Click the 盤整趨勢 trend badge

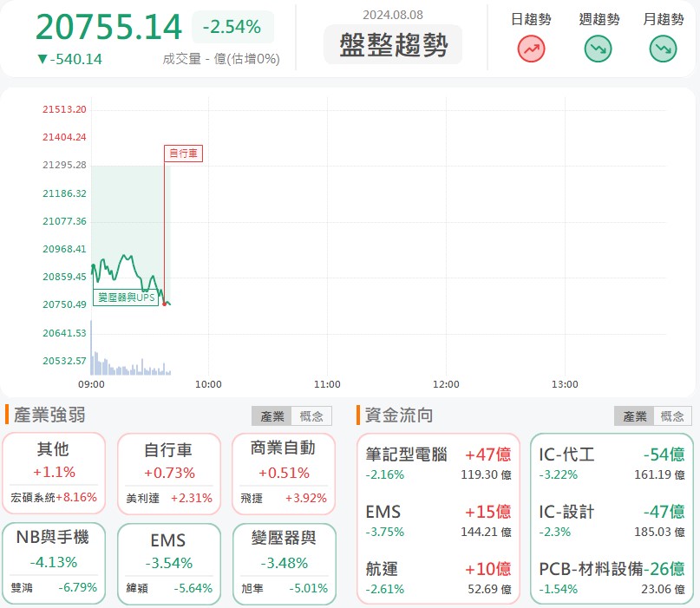(x=393, y=45)
